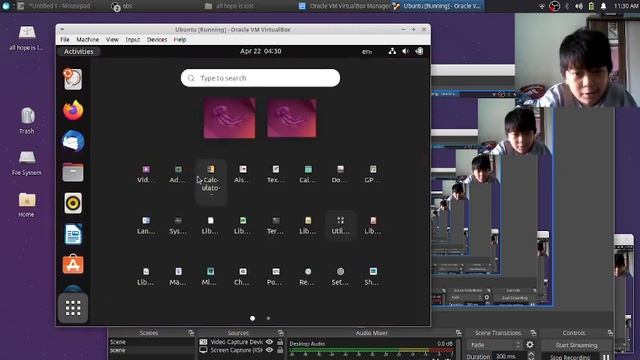Open the VirtualBox Input menu
The height and width of the screenshot is (360, 640).
pyautogui.click(x=133, y=40)
